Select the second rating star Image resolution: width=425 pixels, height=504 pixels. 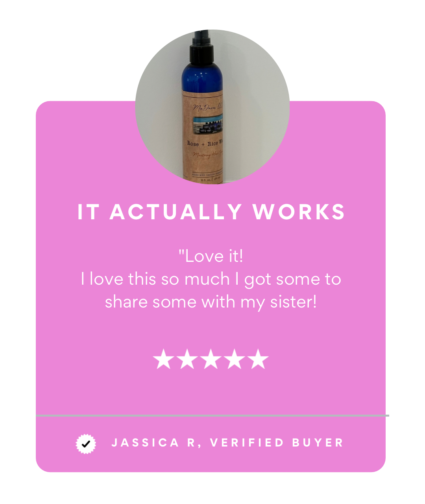pos(187,359)
